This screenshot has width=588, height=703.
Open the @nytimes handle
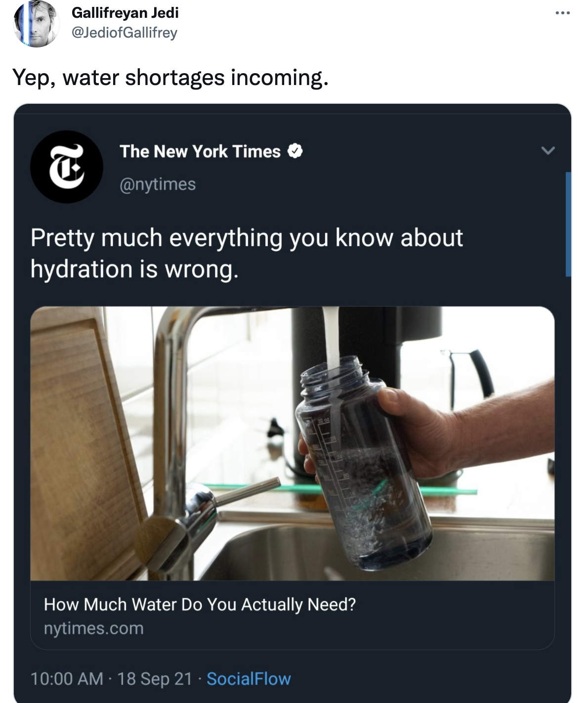pyautogui.click(x=159, y=184)
